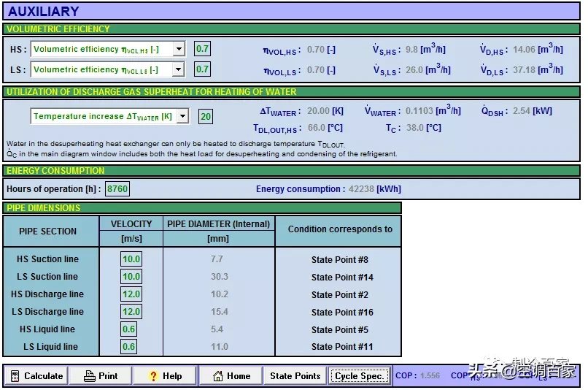Viewport: 588px width, 390px height.
Task: Edit the water temperature increase value 20
Action: click(206, 116)
